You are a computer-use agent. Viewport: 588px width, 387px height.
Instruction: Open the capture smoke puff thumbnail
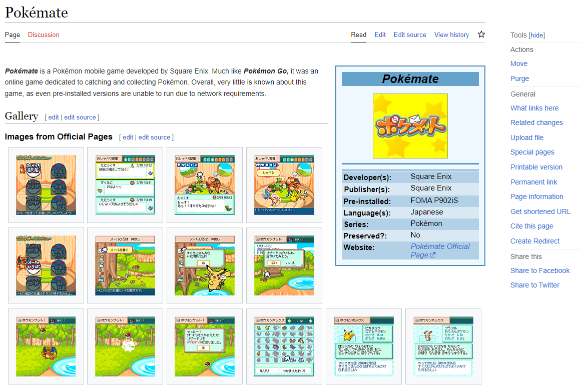125,346
